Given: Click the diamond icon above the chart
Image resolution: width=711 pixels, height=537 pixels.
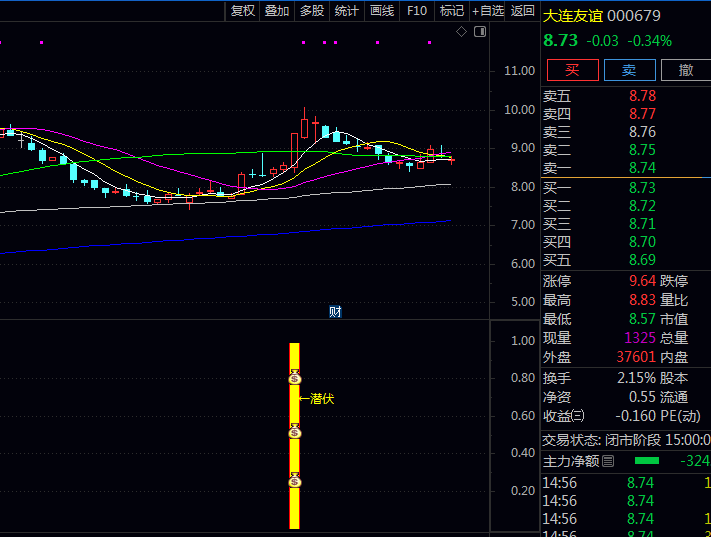Looking at the screenshot, I should click(x=461, y=32).
